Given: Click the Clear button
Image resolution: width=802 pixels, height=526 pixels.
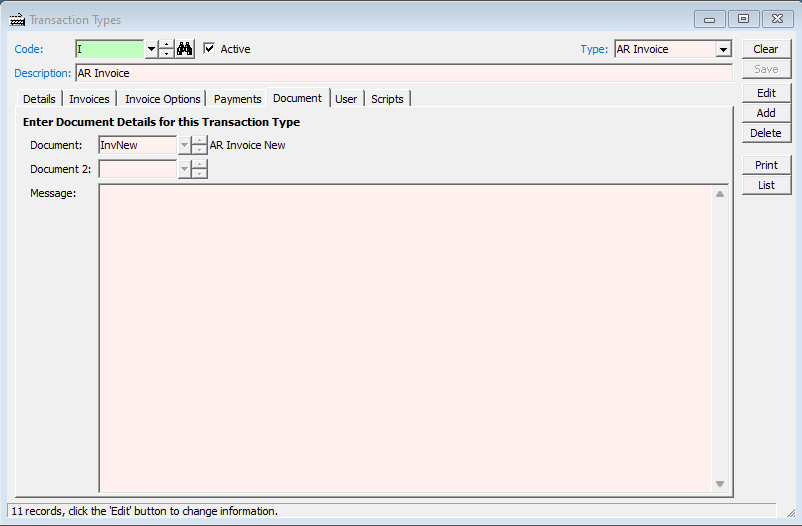Looking at the screenshot, I should (x=766, y=49).
